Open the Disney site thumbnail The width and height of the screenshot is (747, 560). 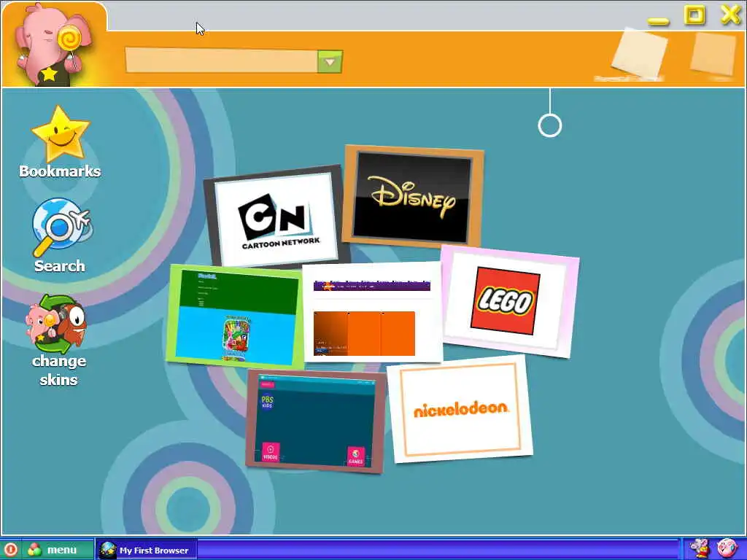(413, 196)
